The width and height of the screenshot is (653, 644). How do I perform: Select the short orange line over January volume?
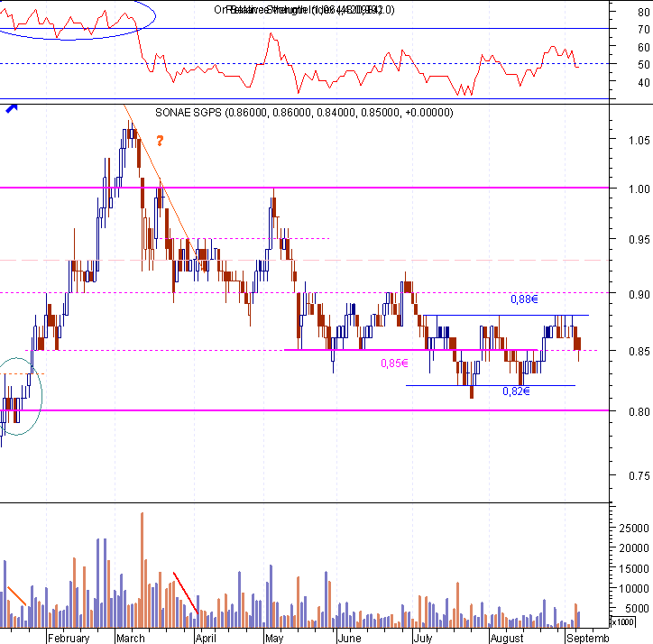pos(17,596)
